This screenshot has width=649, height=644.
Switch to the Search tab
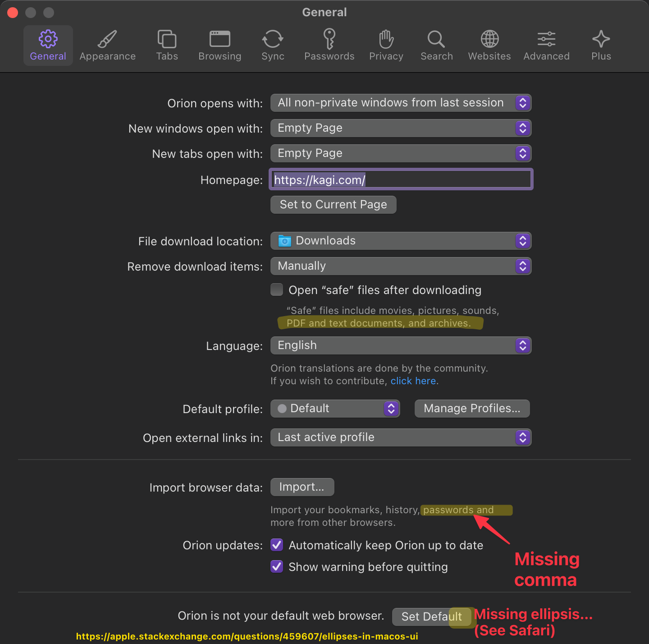click(436, 46)
